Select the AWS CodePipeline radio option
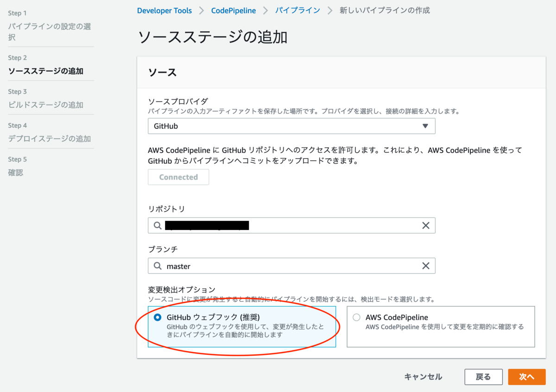 click(x=356, y=317)
